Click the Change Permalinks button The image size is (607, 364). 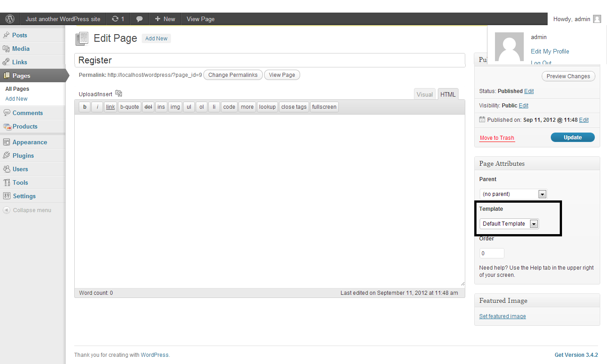pos(233,75)
